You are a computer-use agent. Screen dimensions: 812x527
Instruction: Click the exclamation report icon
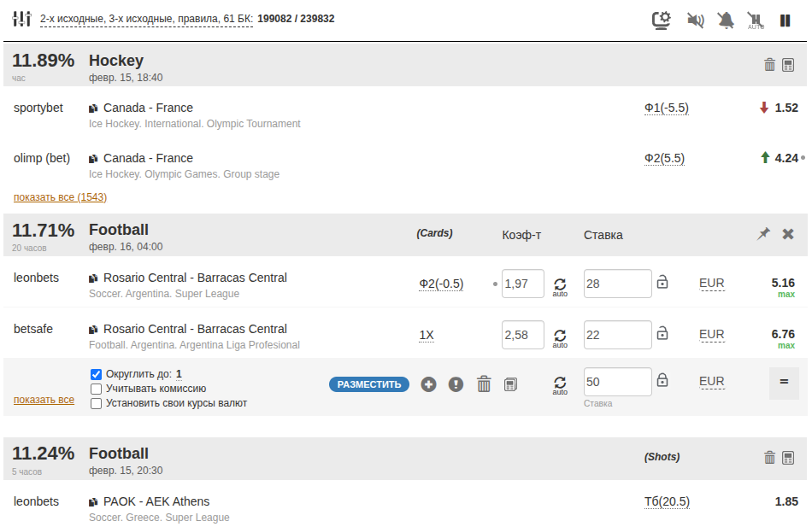(x=456, y=384)
